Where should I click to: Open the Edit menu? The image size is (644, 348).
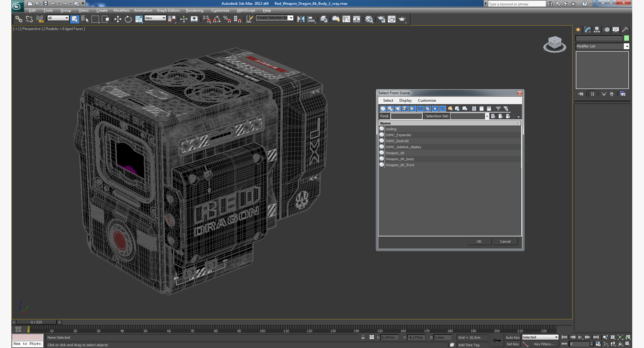coord(32,10)
